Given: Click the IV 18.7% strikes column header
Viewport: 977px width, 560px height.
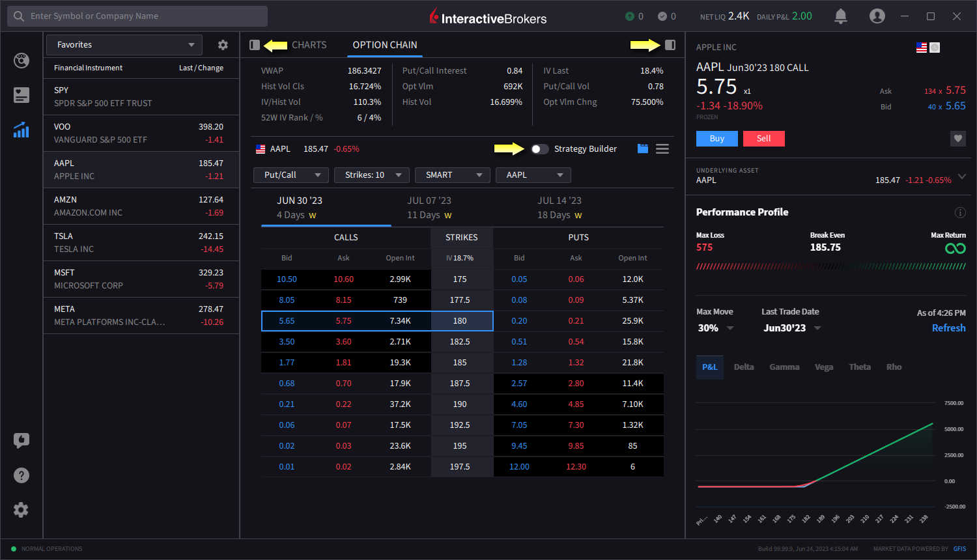Looking at the screenshot, I should [x=460, y=259].
